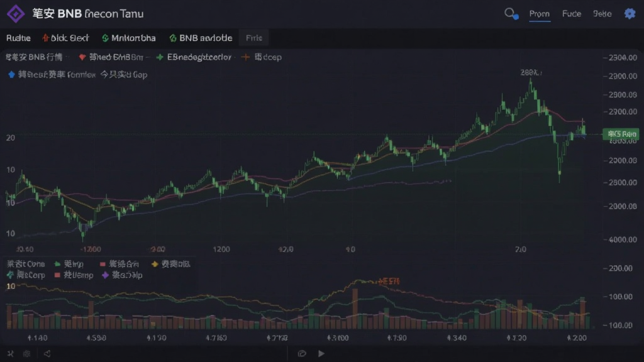Screen dimensions: 644x362
Task: Switch to the Fude header tab
Action: [571, 14]
